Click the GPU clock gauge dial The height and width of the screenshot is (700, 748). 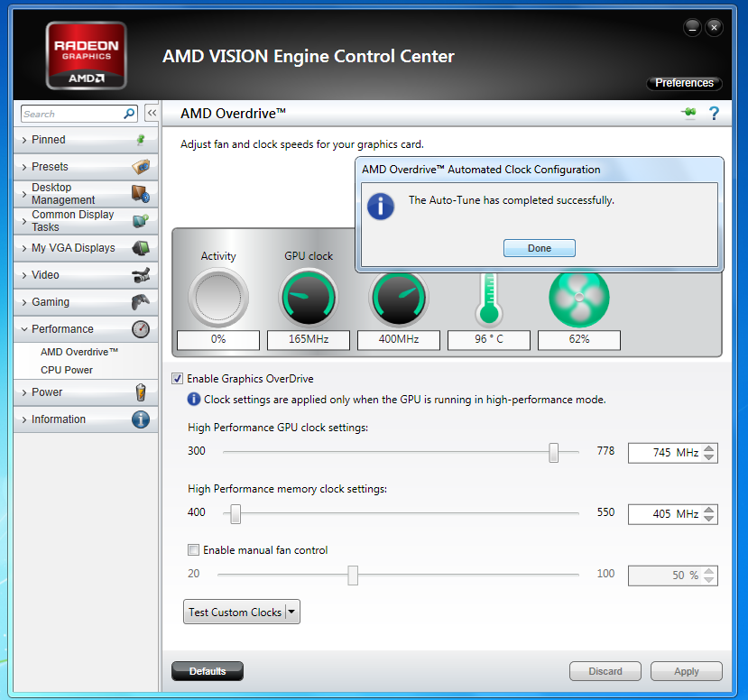tap(309, 297)
